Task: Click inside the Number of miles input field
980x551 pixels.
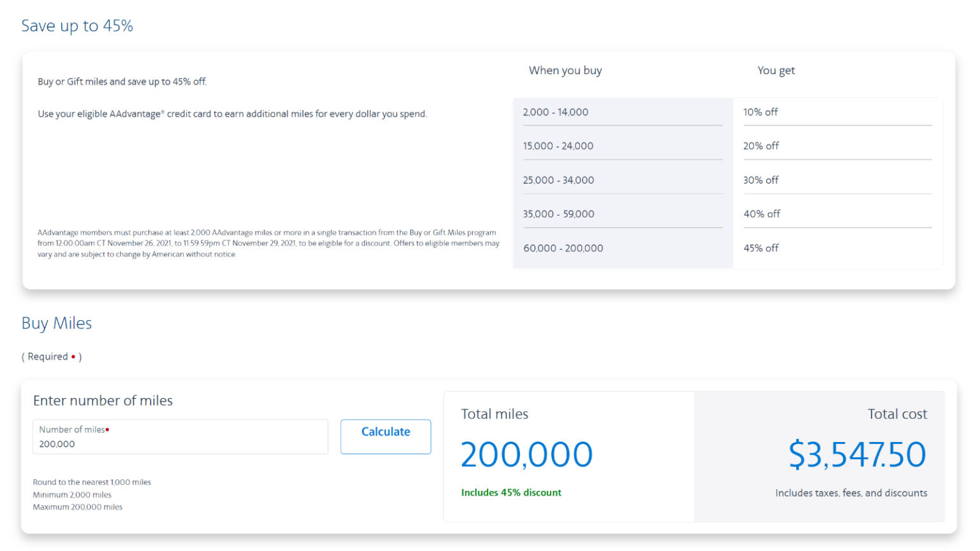Action: point(180,440)
